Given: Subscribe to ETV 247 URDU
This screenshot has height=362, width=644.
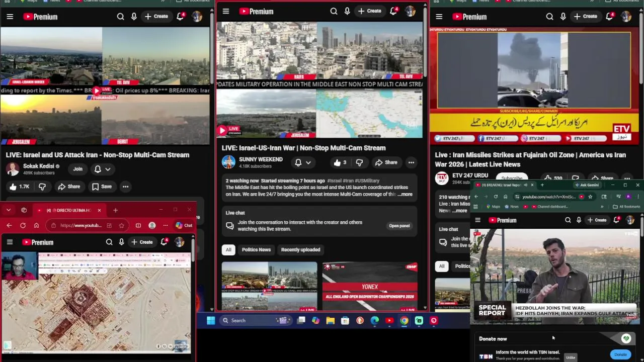Looking at the screenshot, I should pyautogui.click(x=512, y=178).
